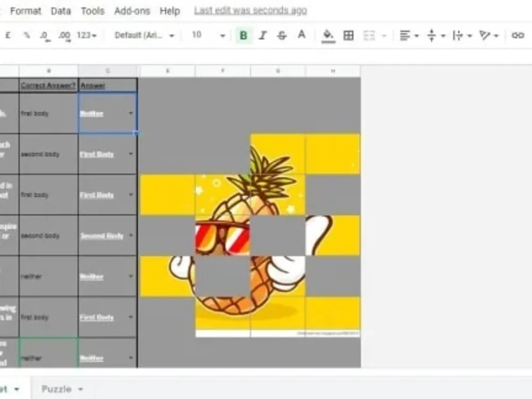
Task: Click the 'Last edit was seconds ago' link
Action: point(251,11)
